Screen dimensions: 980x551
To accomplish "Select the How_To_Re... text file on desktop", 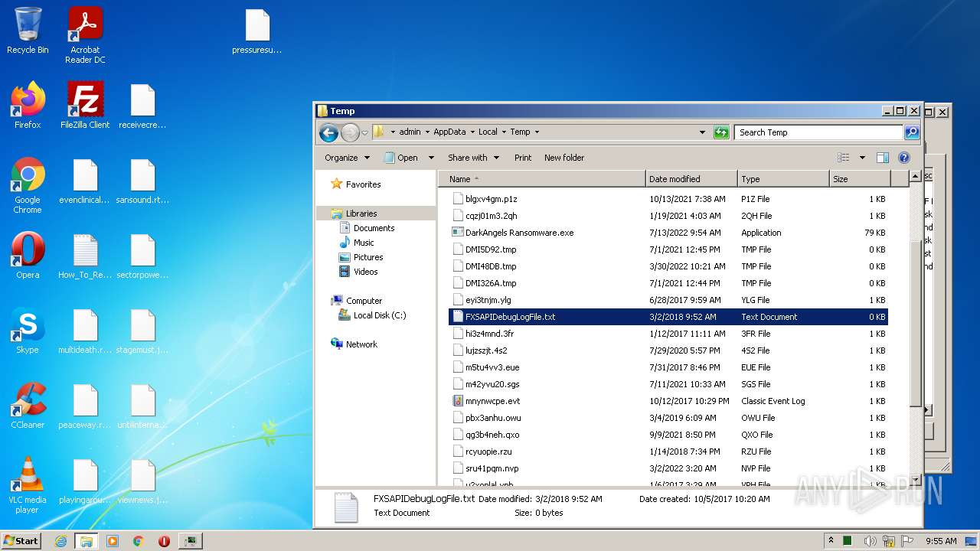I will (85, 255).
